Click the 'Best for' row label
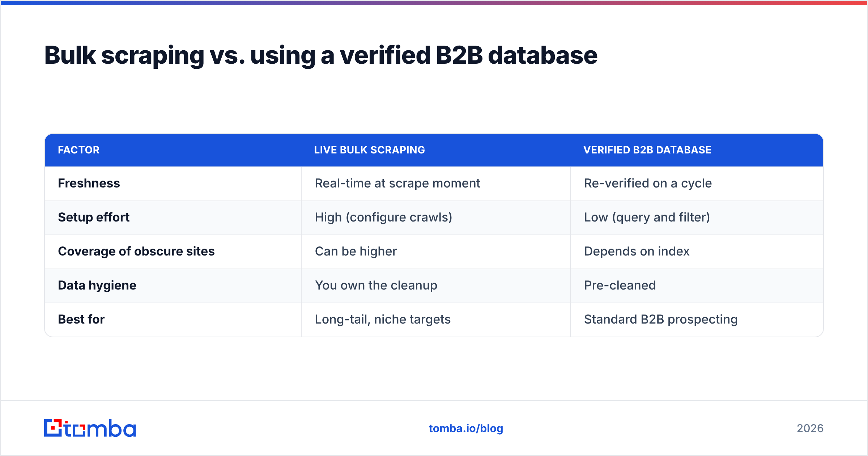 tap(81, 319)
